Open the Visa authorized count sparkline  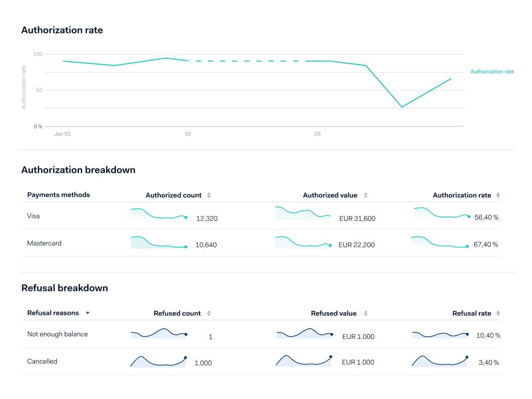point(158,216)
